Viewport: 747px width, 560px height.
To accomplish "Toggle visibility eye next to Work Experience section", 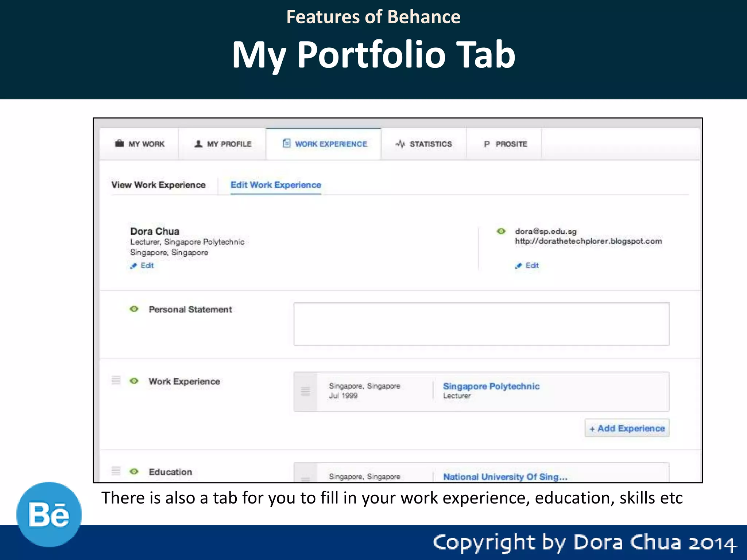I will pyautogui.click(x=134, y=381).
